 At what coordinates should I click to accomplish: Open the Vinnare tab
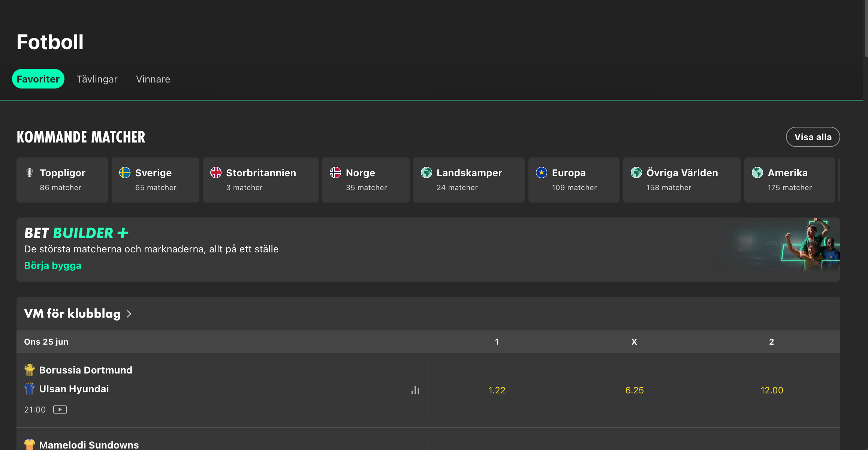(153, 79)
